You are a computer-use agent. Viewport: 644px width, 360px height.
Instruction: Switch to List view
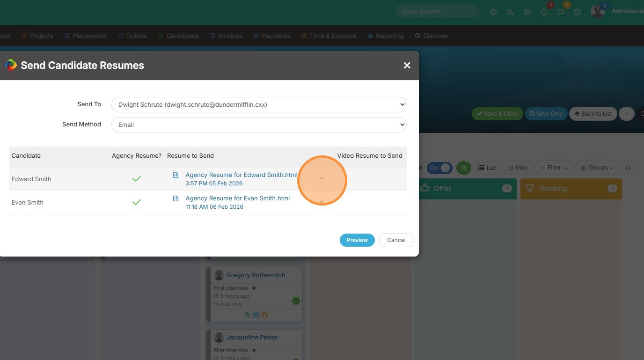point(487,168)
